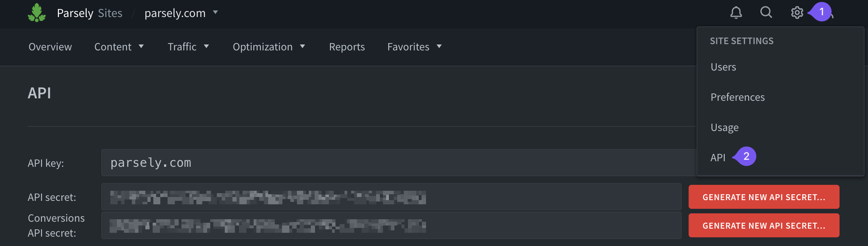This screenshot has height=246, width=868.
Task: Open Preferences from Site Settings
Action: point(738,97)
